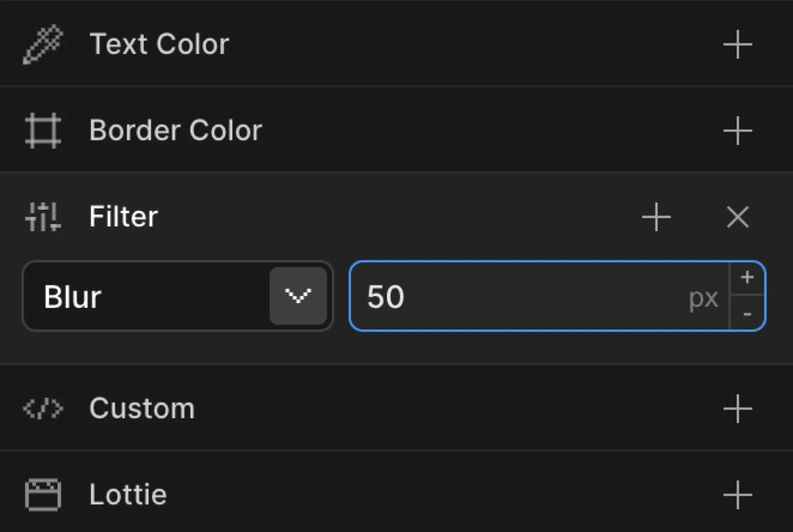Select the Filter section header text
Viewport: 793px width, 532px height.
123,216
